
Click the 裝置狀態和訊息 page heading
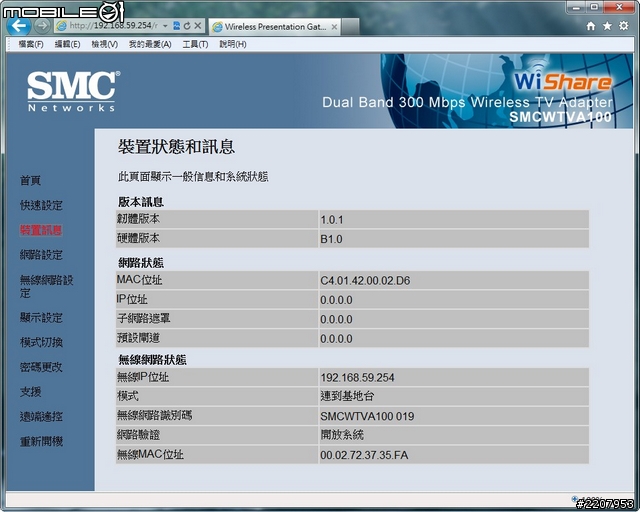click(176, 147)
